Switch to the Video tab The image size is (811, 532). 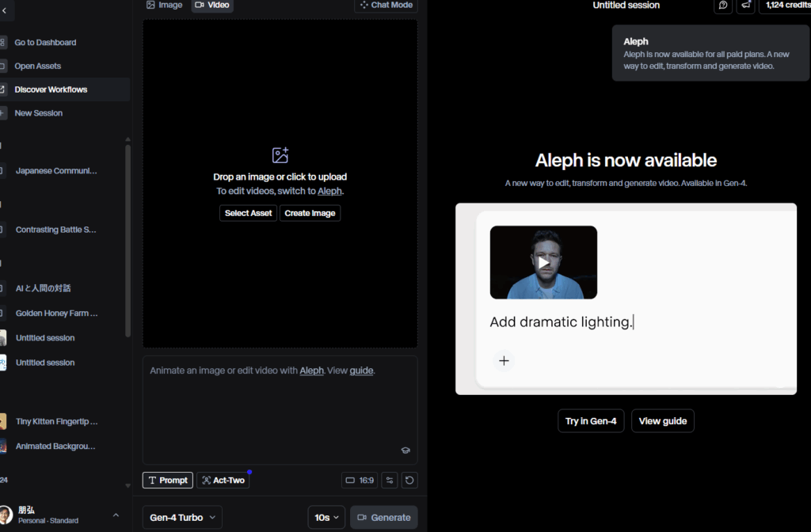[212, 6]
